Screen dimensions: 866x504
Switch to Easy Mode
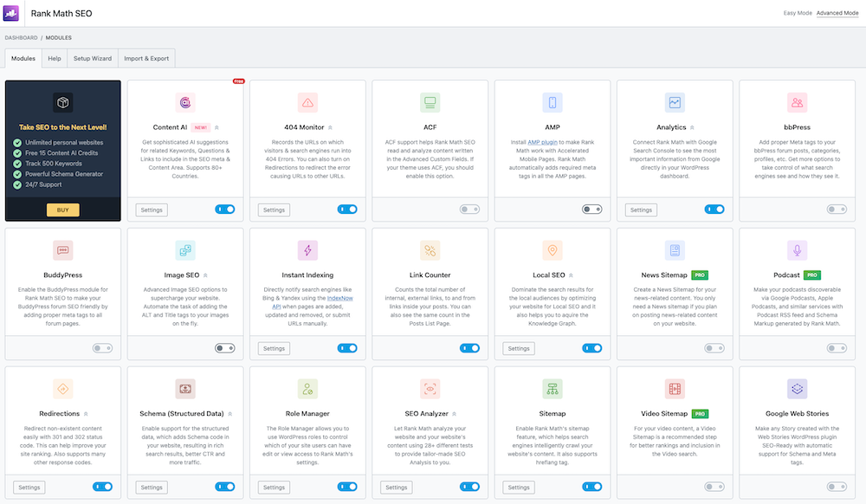click(798, 13)
